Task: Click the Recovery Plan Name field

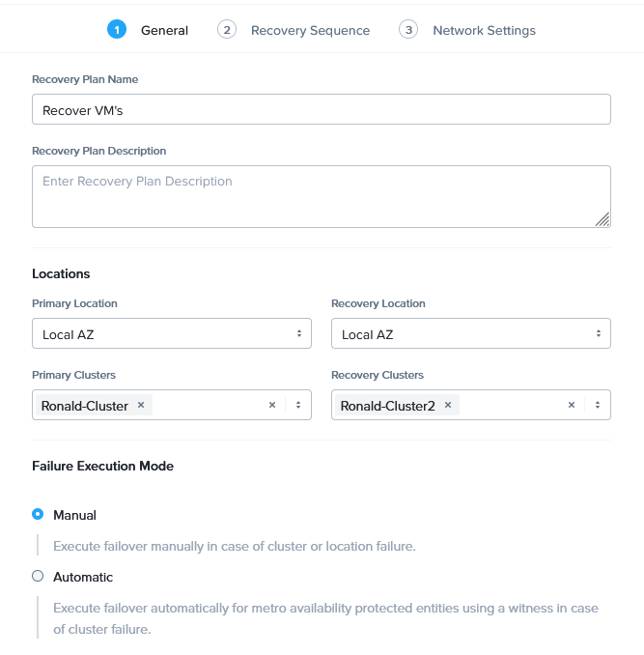Action: pos(322,110)
